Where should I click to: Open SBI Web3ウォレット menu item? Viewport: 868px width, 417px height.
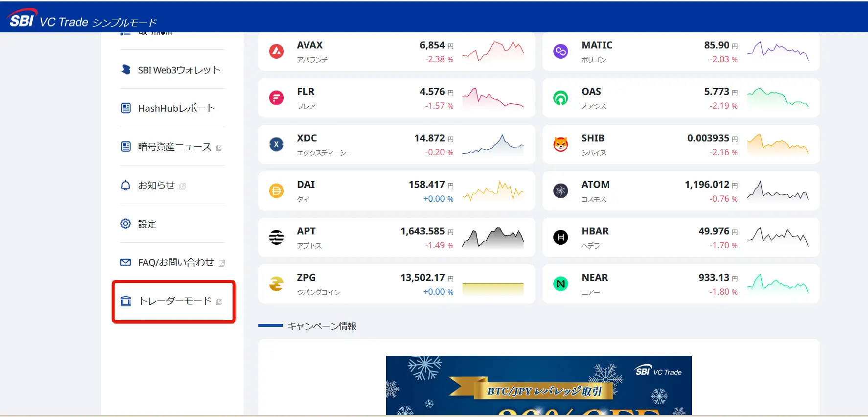(x=172, y=69)
